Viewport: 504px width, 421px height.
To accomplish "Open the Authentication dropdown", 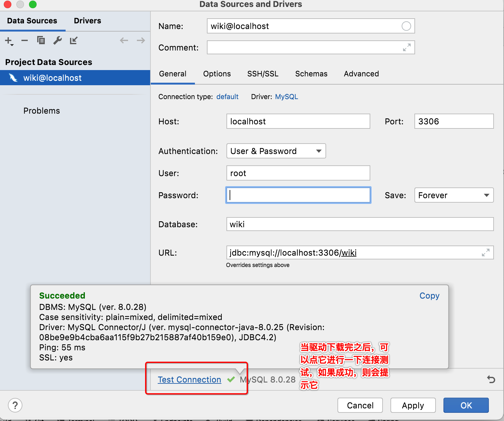I will [276, 151].
